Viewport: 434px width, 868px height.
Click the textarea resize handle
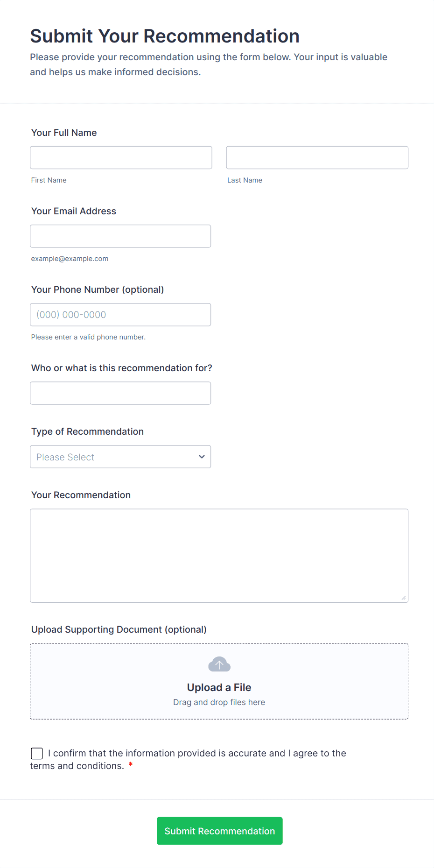tap(403, 598)
